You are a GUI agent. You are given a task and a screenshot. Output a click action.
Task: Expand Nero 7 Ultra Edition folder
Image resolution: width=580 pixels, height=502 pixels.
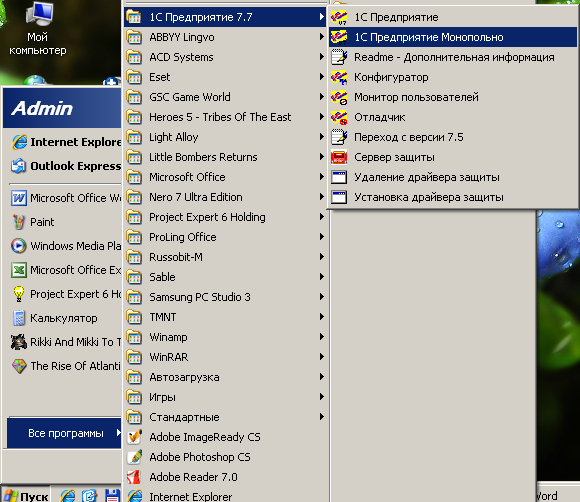[x=225, y=197]
